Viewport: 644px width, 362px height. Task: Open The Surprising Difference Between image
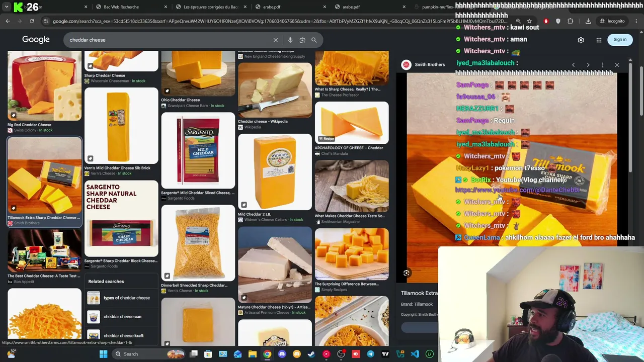352,254
